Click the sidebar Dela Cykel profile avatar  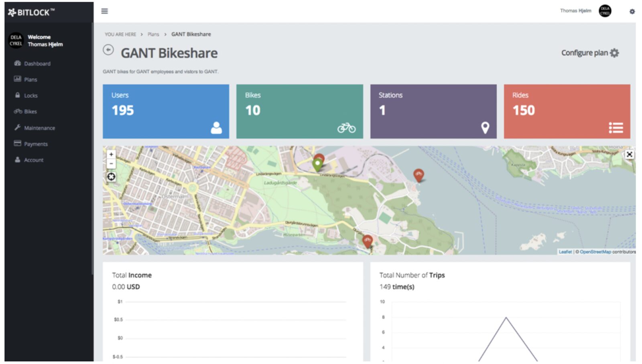tap(16, 40)
